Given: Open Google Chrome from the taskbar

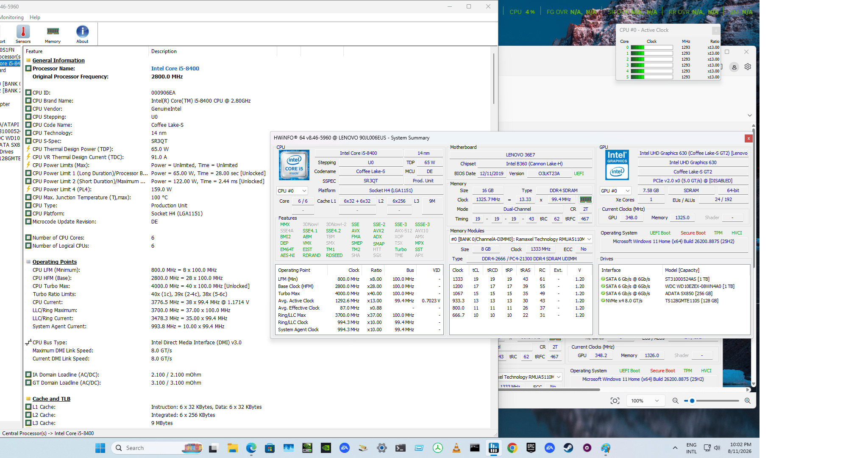Looking at the screenshot, I should [x=512, y=448].
